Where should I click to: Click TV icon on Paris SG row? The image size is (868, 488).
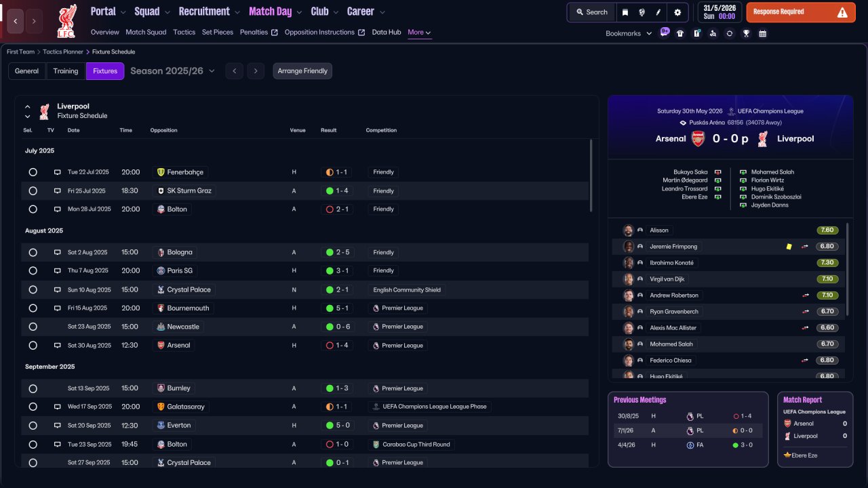pyautogui.click(x=58, y=270)
